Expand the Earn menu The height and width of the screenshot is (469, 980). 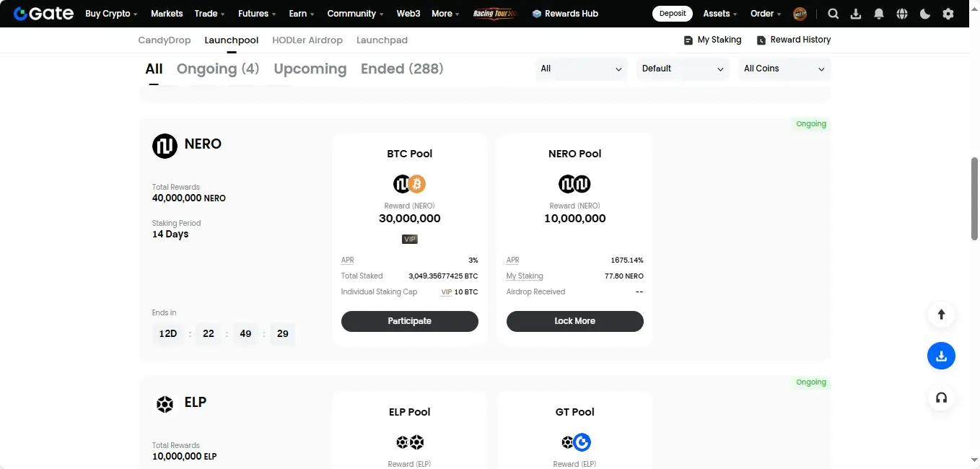pyautogui.click(x=302, y=14)
